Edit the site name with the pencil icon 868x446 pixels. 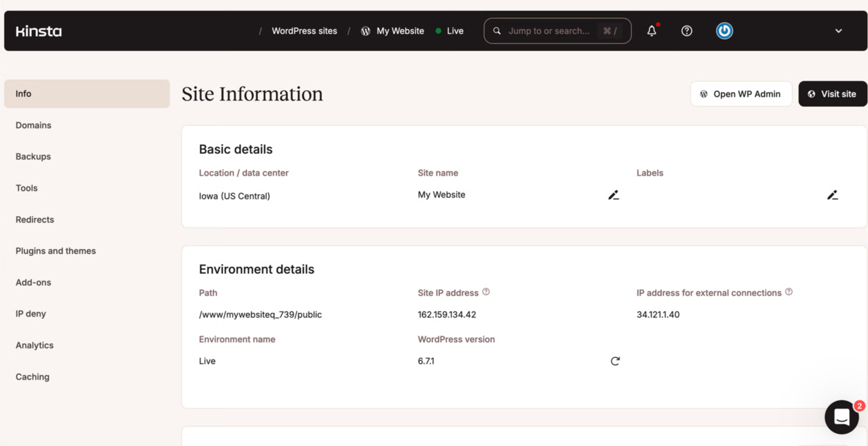(x=613, y=195)
